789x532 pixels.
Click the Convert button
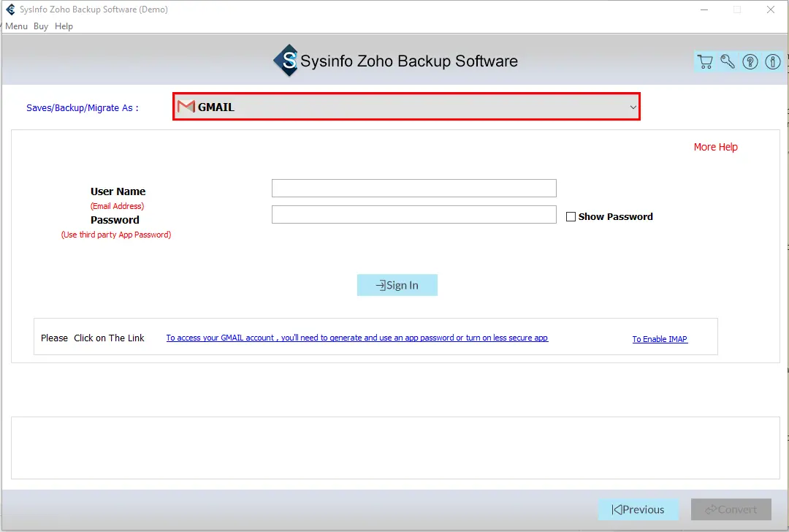pyautogui.click(x=731, y=509)
